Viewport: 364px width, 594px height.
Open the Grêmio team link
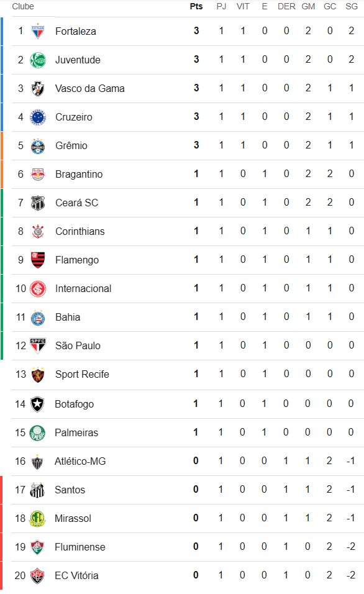click(x=71, y=146)
